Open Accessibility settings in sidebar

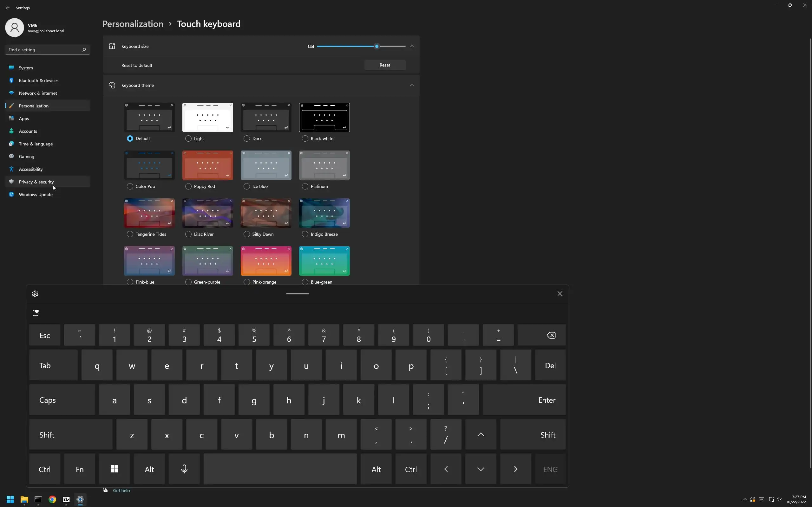[30, 169]
